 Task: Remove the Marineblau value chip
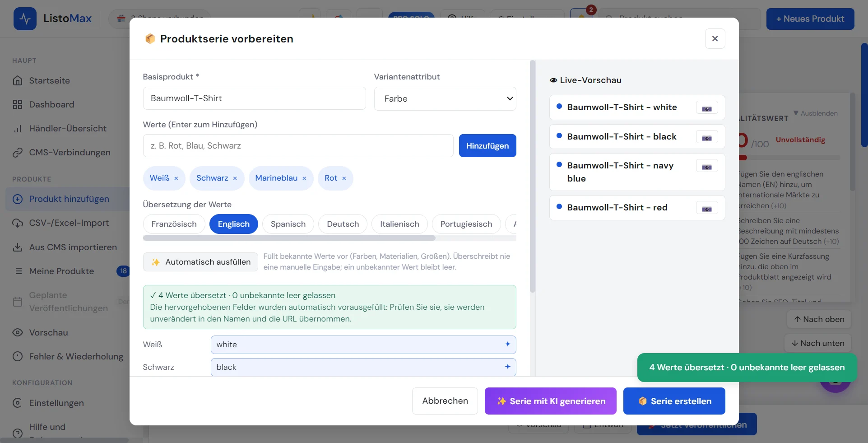pyautogui.click(x=304, y=178)
